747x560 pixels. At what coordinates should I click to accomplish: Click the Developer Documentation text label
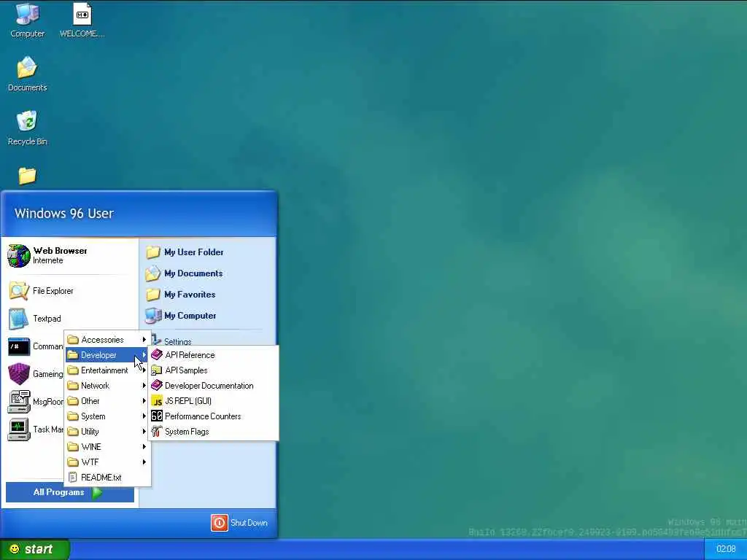209,385
